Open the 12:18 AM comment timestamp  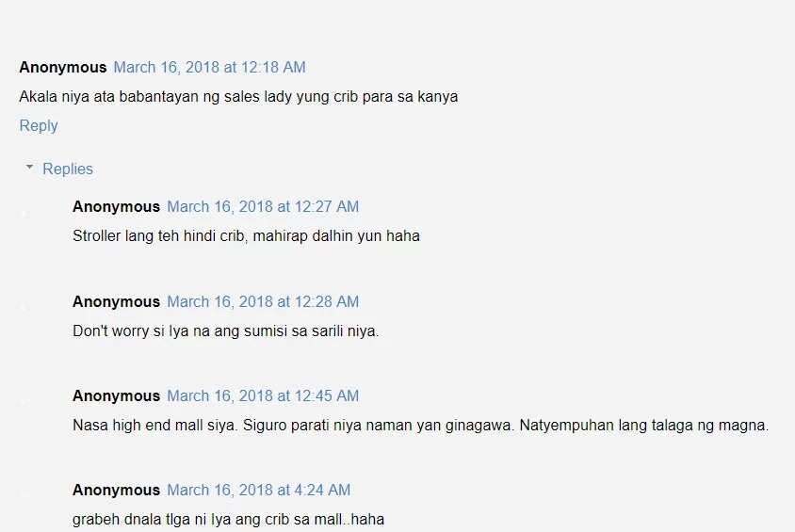tap(209, 68)
